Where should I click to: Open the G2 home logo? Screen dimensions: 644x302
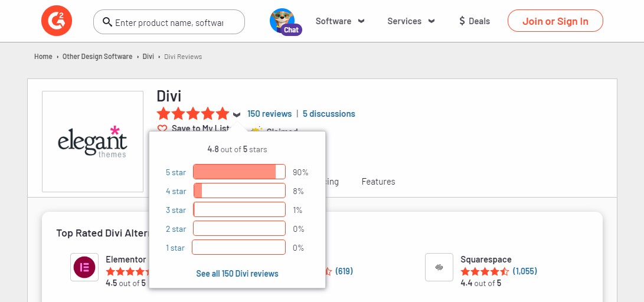[x=57, y=21]
